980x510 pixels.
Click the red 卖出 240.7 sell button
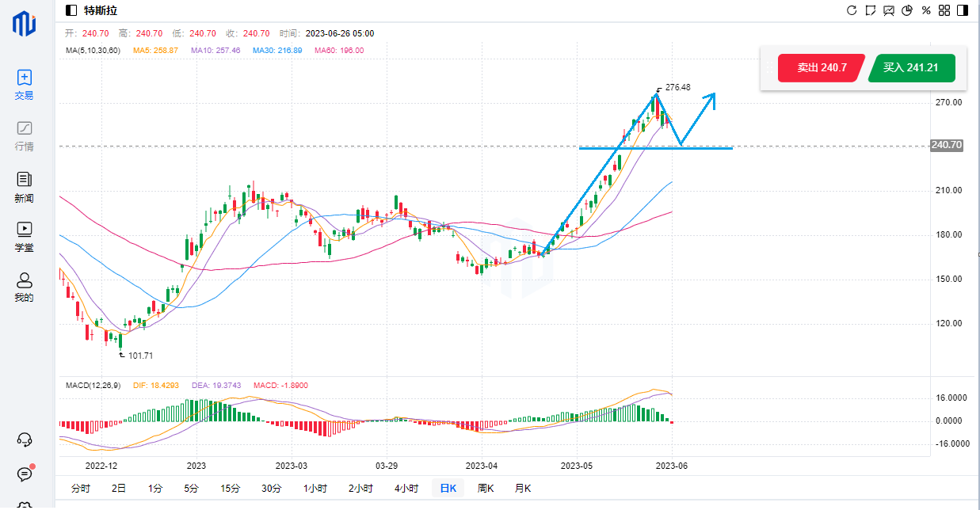(x=822, y=68)
